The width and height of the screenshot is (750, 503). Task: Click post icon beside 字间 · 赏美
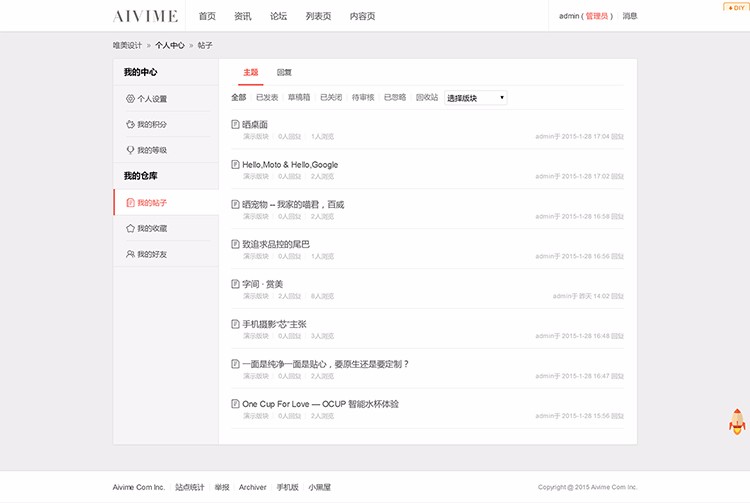click(x=235, y=284)
